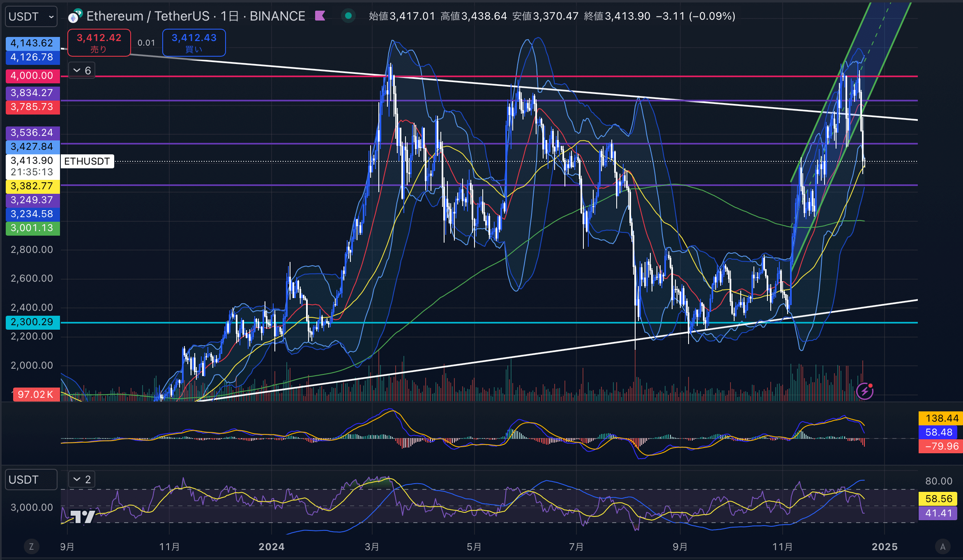The height and width of the screenshot is (560, 963).
Task: Click the purple lightning bolt icon
Action: pyautogui.click(x=865, y=391)
